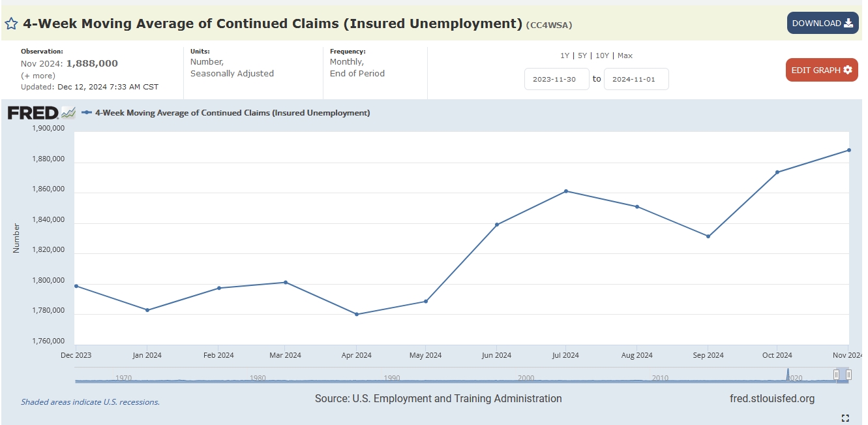Open fullscreen view of the chart
The image size is (868, 425).
[845, 418]
